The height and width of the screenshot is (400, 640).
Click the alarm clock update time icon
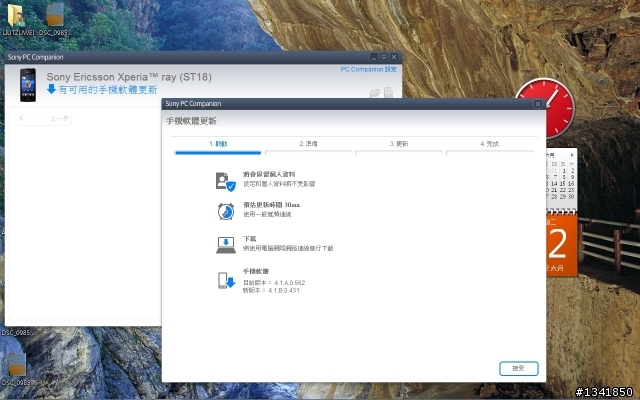(x=225, y=211)
